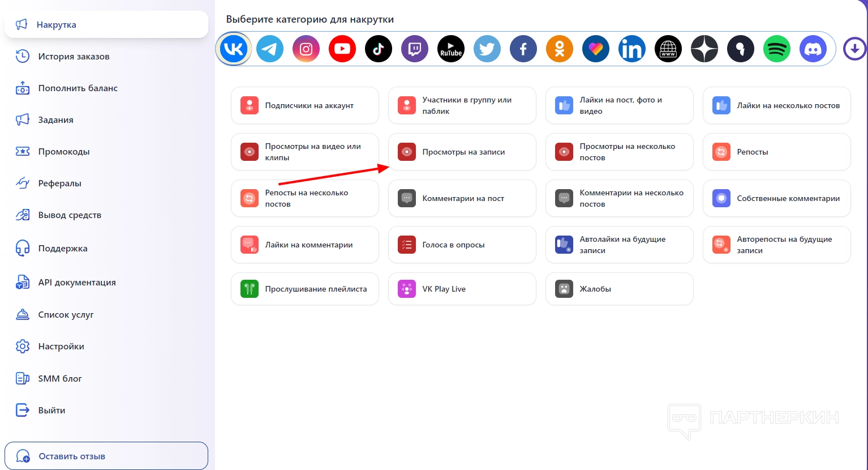Open API документация
This screenshot has width=868, height=470.
pos(106,283)
